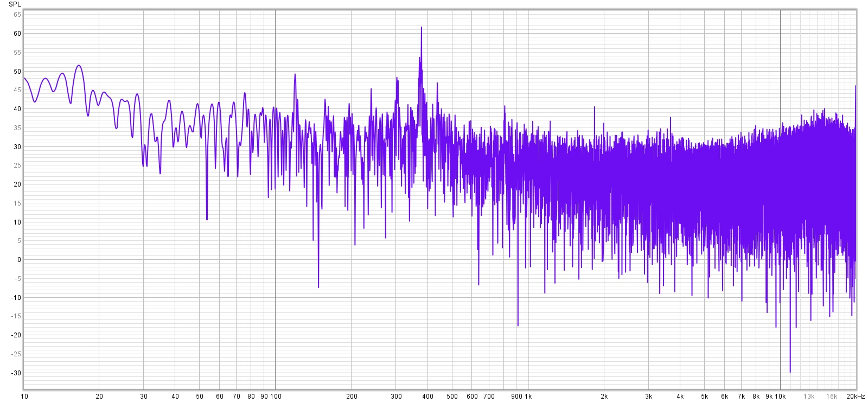Viewport: 868px width, 403px height.
Task: Click the 200 Hz frequency axis label
Action: point(352,396)
